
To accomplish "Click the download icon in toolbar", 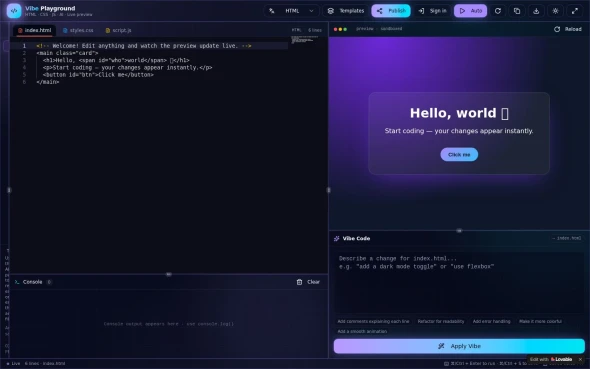I will [x=536, y=11].
